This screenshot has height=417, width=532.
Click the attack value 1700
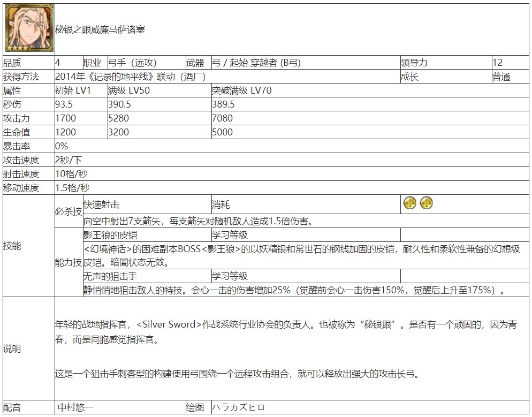[65, 118]
